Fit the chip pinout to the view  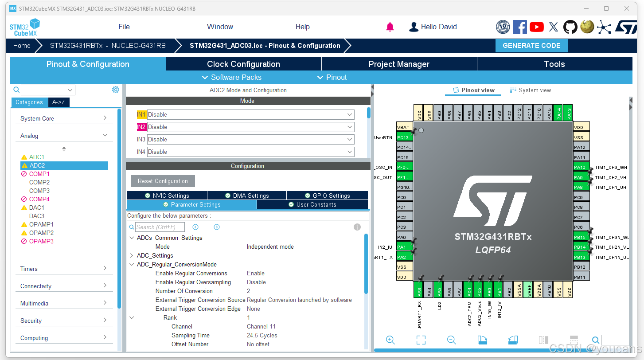(421, 340)
